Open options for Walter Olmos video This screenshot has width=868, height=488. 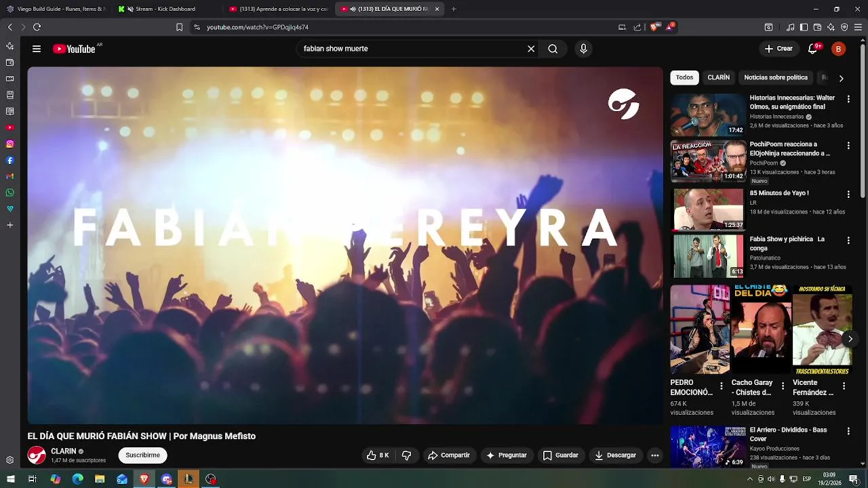[848, 99]
